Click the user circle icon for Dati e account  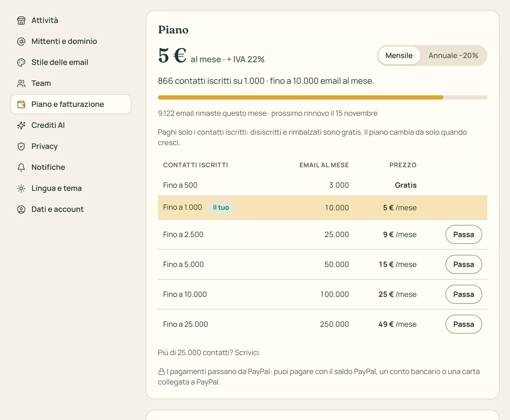click(x=21, y=209)
